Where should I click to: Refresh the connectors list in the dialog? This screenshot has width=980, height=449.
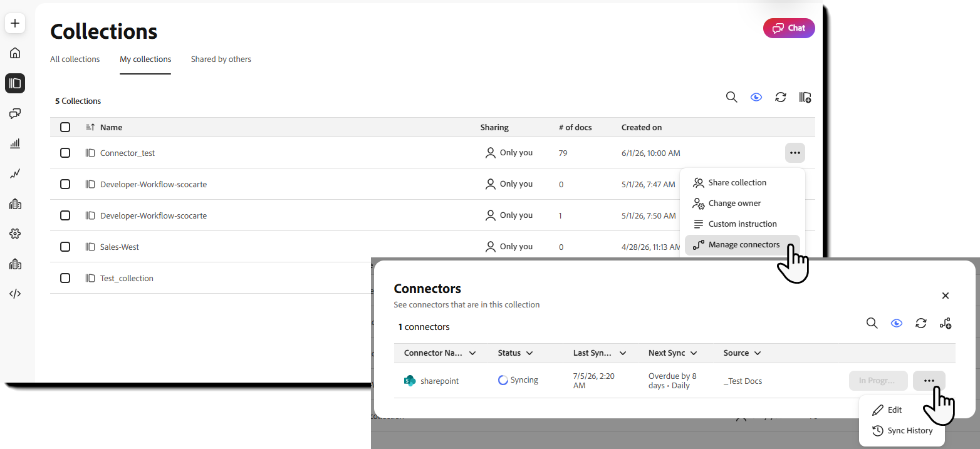point(920,323)
